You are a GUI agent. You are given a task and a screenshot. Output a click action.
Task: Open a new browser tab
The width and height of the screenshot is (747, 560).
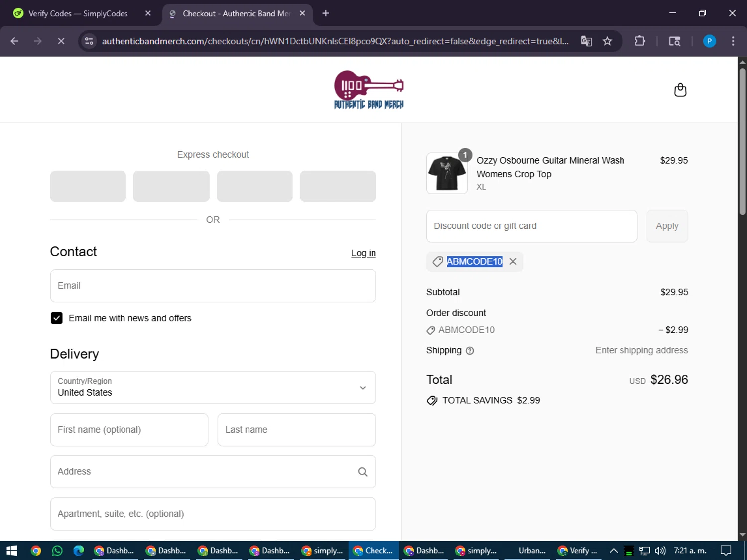pyautogui.click(x=326, y=13)
